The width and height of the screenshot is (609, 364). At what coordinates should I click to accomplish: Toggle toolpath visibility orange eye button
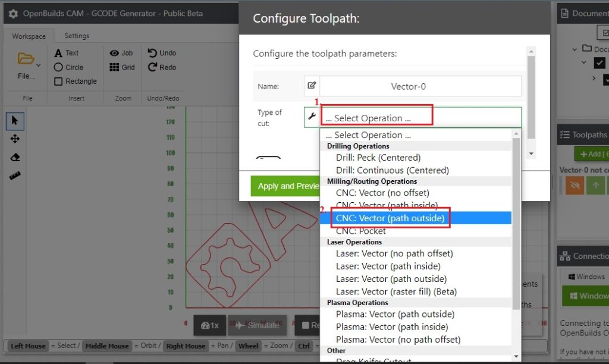pos(573,186)
